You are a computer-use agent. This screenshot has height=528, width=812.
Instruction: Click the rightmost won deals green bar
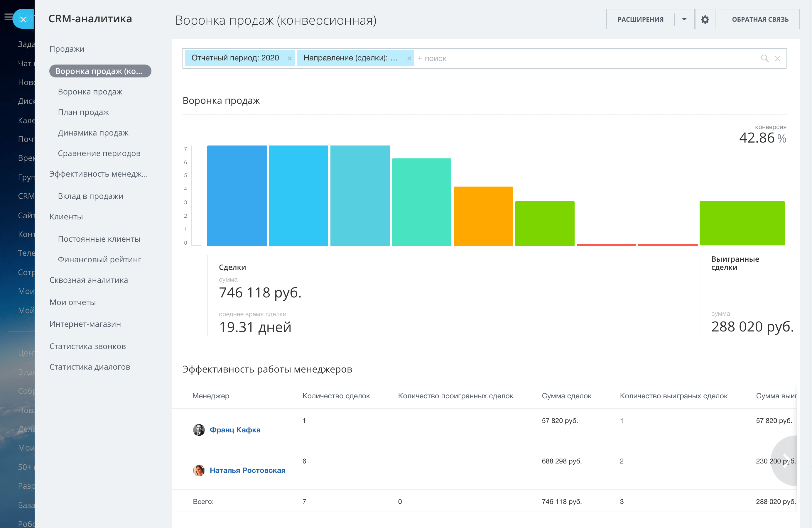(x=742, y=223)
